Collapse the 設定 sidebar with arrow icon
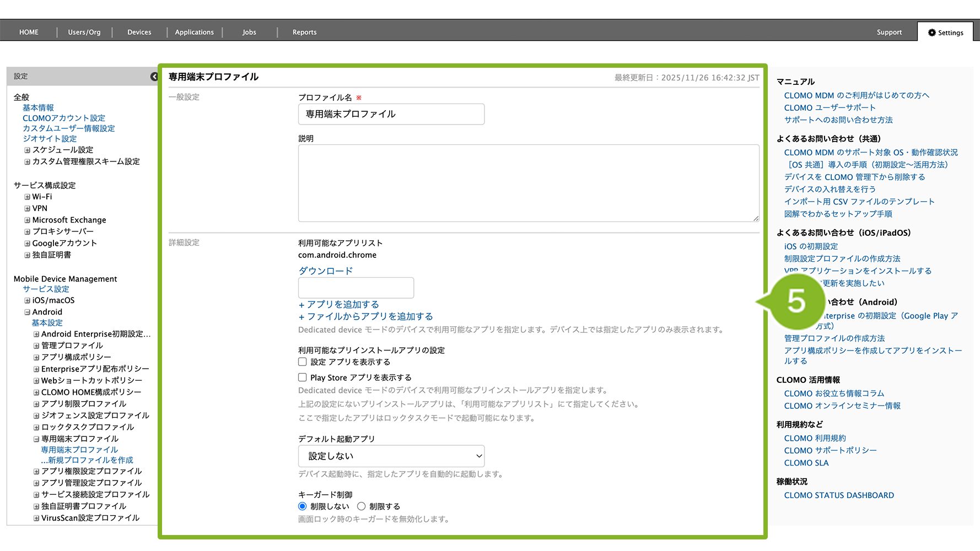This screenshot has width=980, height=551. [x=154, y=77]
